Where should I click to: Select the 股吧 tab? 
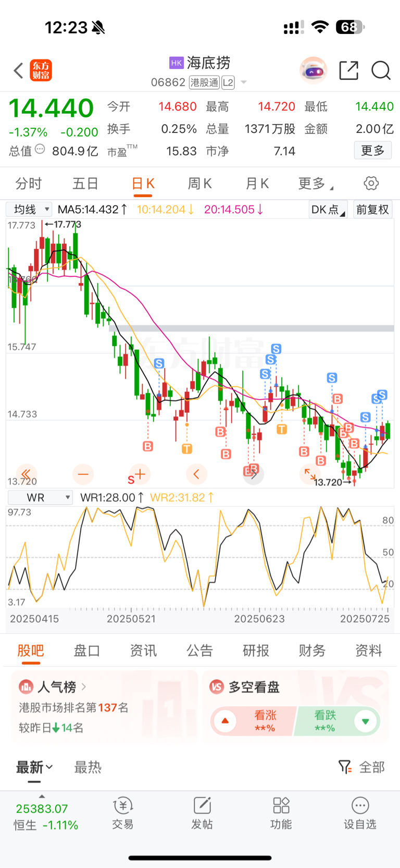(x=31, y=651)
